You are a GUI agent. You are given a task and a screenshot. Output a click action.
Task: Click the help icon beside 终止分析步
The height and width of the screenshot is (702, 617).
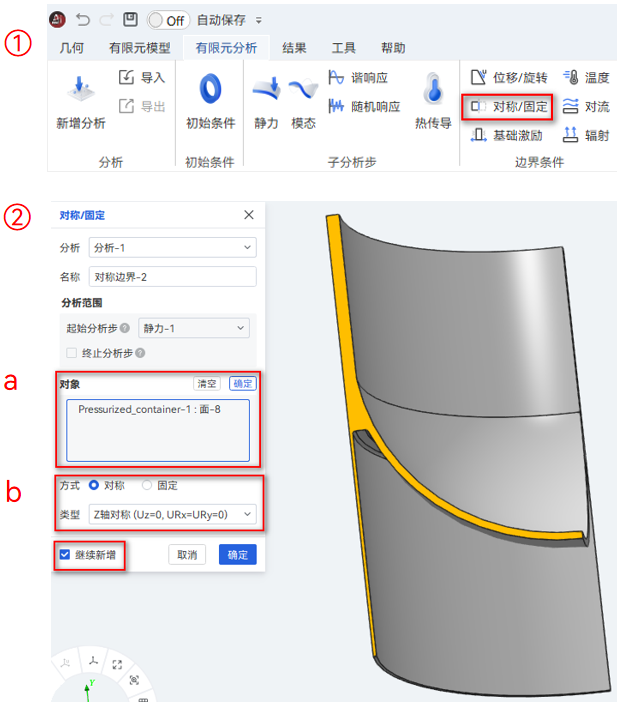pos(140,353)
